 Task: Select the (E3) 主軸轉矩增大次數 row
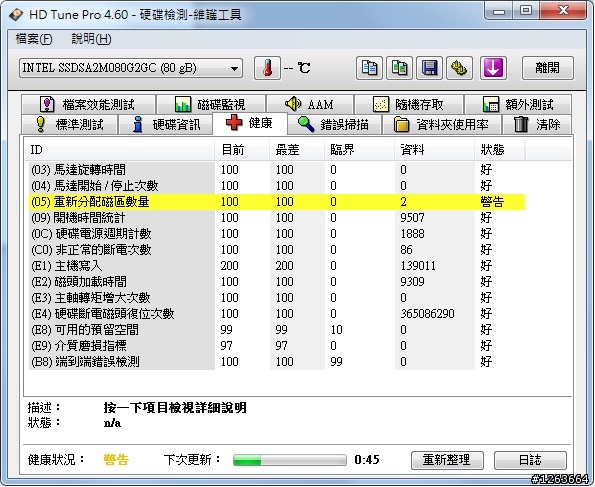(277, 298)
